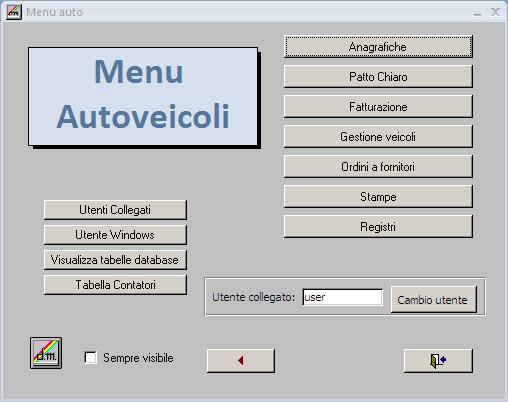
Task: Click Visualizza tabelle database
Action: coord(115,260)
